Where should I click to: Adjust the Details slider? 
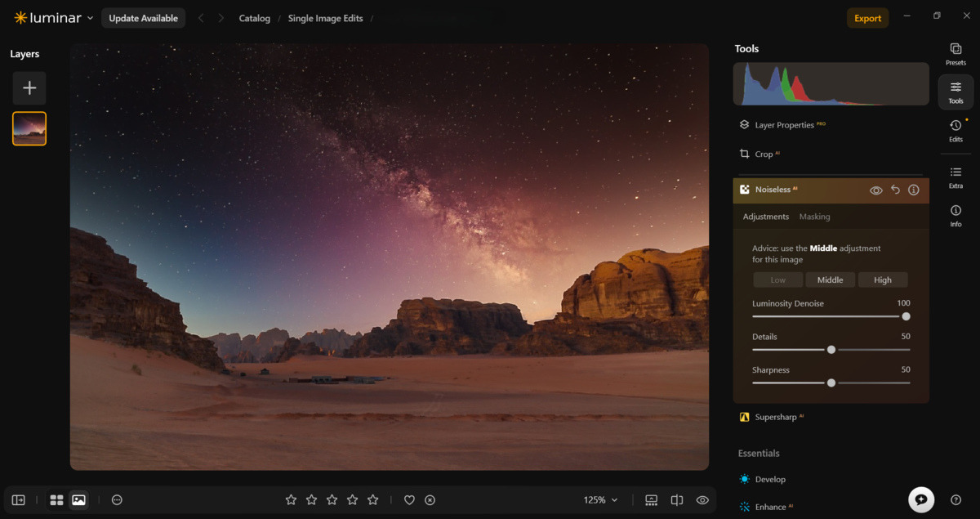831,349
